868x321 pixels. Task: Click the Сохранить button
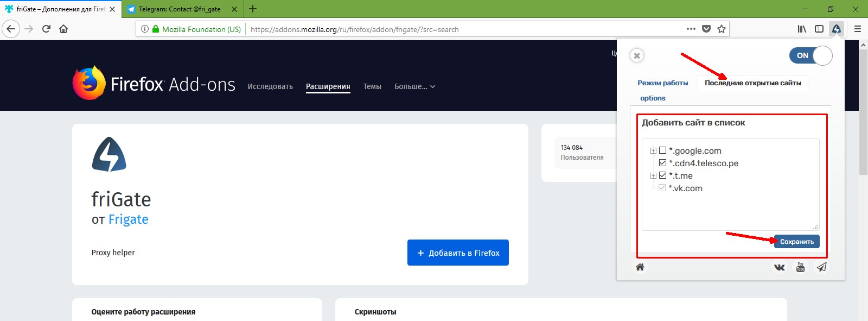click(x=797, y=242)
